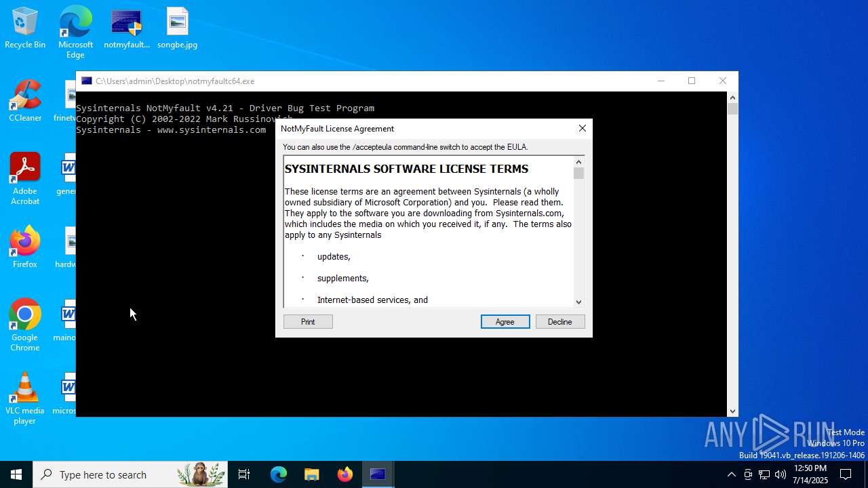Launch Microsoft Edge from desktop
This screenshot has width=868, height=488.
point(75,33)
